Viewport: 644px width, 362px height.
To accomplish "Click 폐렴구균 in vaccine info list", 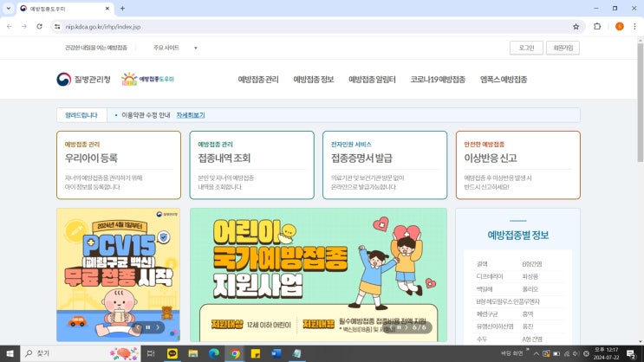I will tap(487, 314).
